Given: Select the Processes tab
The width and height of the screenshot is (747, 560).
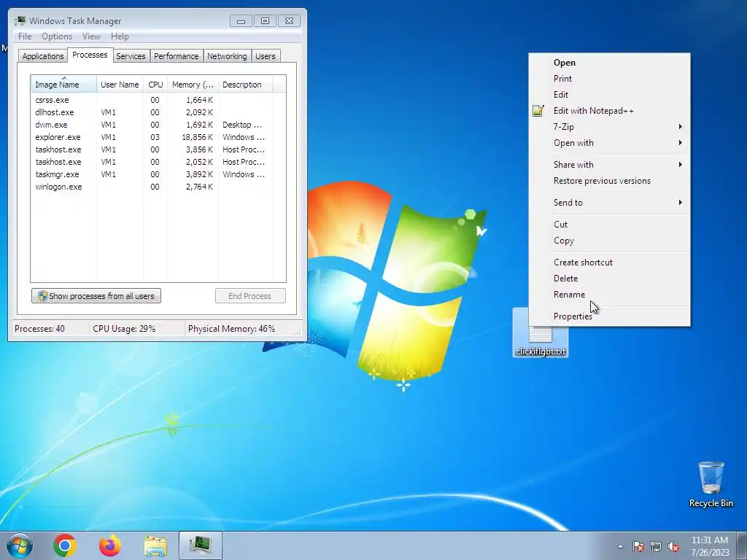Looking at the screenshot, I should pos(90,55).
